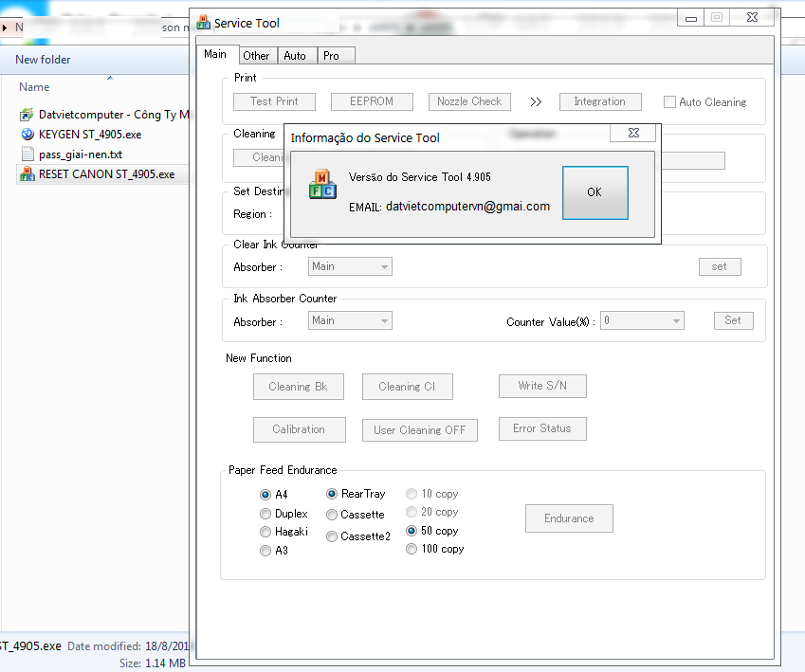Select the Cassette2 radio button

(x=332, y=536)
